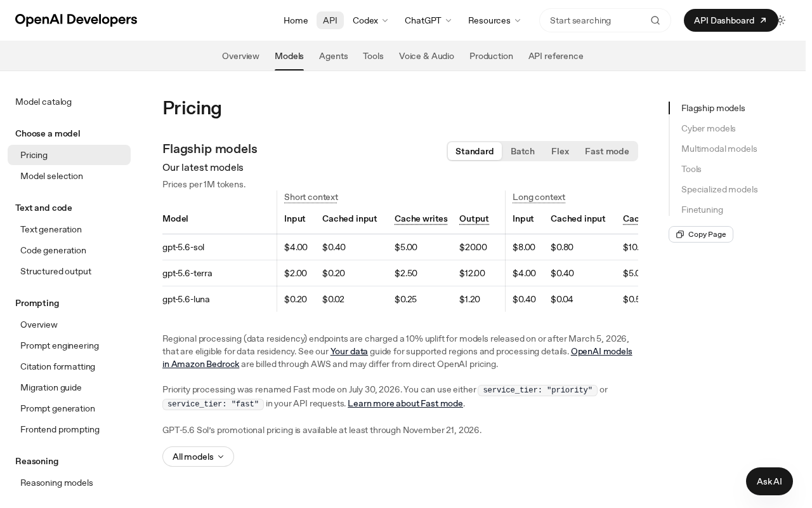Select Pricing in the sidebar
The height and width of the screenshot is (508, 812).
click(x=69, y=155)
